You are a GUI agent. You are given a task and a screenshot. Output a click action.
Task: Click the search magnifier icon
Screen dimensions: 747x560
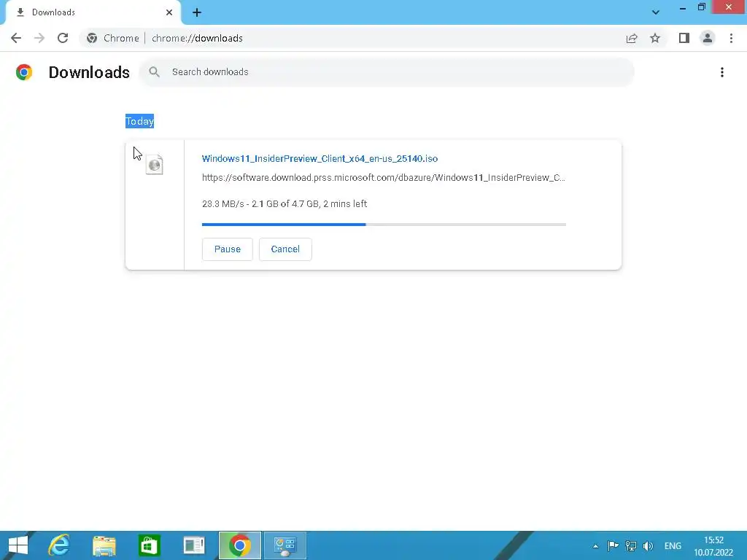(154, 72)
